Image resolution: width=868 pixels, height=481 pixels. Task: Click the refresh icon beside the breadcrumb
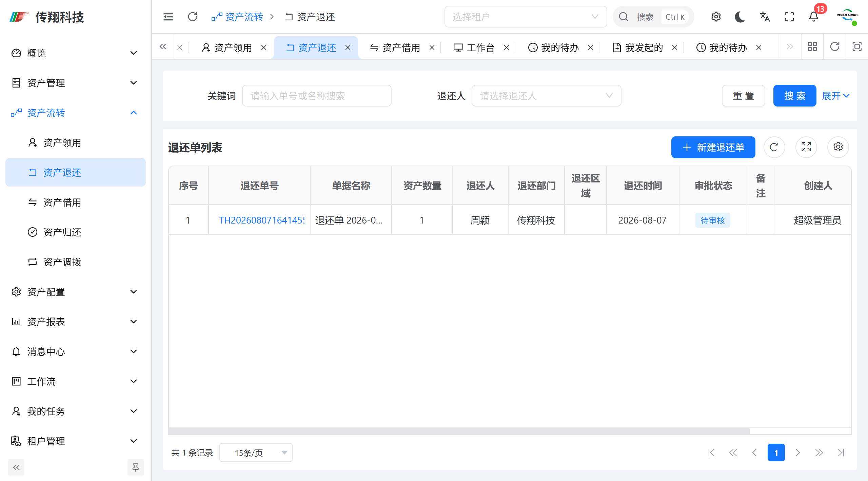coord(193,17)
